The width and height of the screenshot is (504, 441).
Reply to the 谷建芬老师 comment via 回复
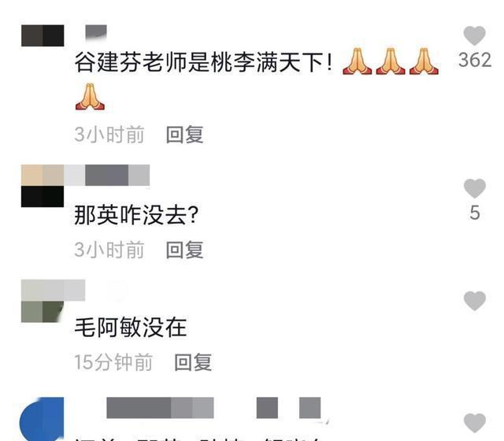pyautogui.click(x=185, y=135)
